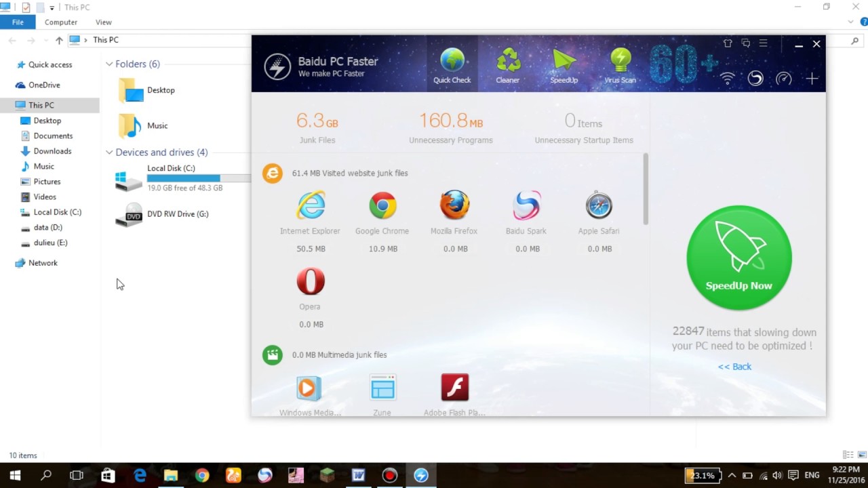This screenshot has height=488, width=868.
Task: Open Baidu PC Faster hamburger menu
Action: pos(764,43)
